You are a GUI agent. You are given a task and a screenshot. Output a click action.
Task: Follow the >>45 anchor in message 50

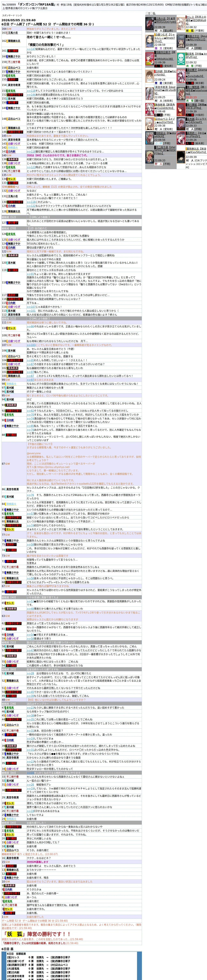point(30,692)
